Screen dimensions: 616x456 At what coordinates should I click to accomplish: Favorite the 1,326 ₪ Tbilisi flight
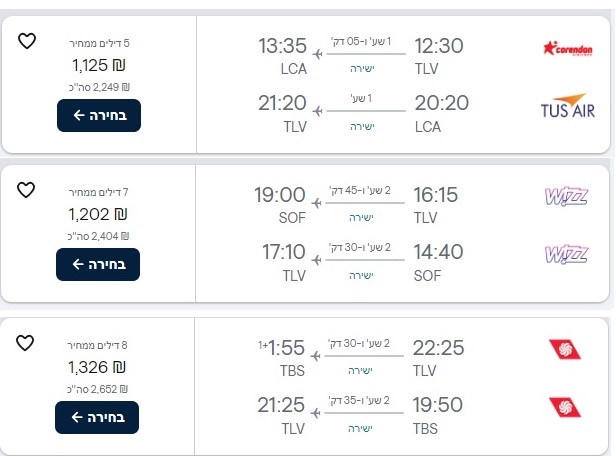click(x=27, y=343)
